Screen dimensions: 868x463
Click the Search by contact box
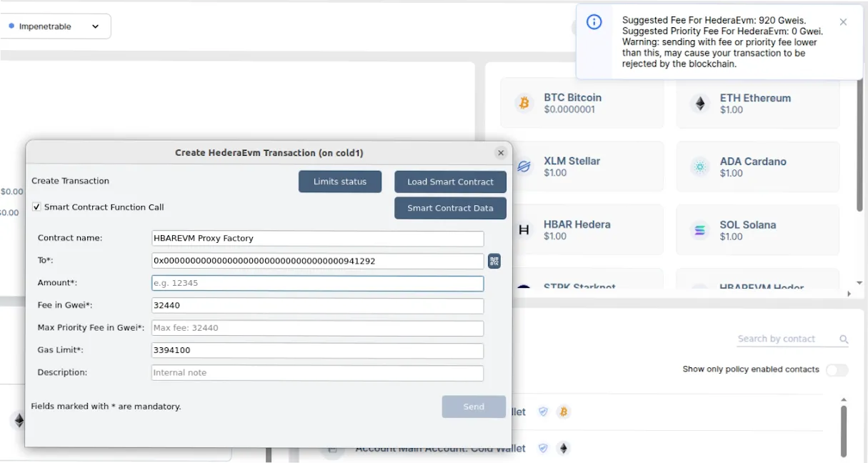click(x=792, y=339)
